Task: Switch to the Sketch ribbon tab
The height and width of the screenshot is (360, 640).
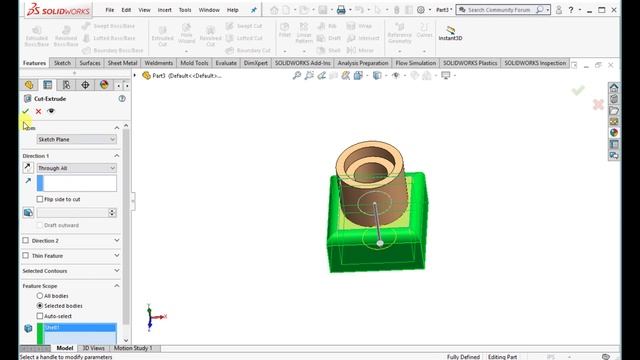Action: [x=62, y=63]
